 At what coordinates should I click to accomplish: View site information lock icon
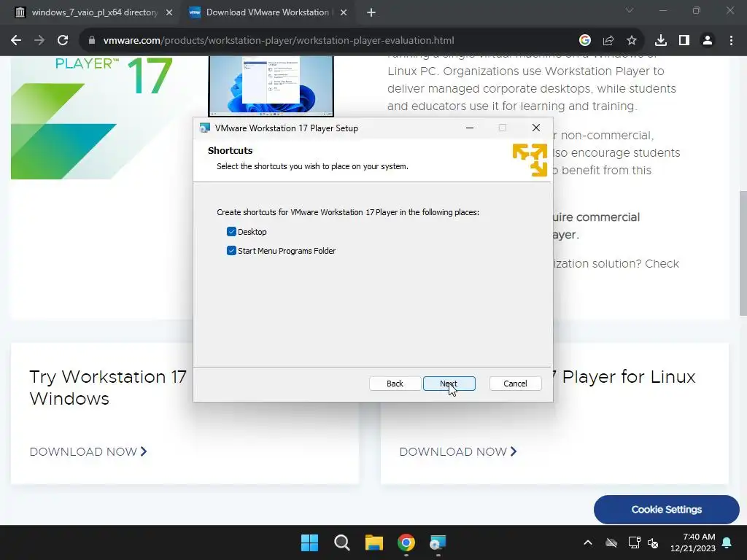[92, 41]
